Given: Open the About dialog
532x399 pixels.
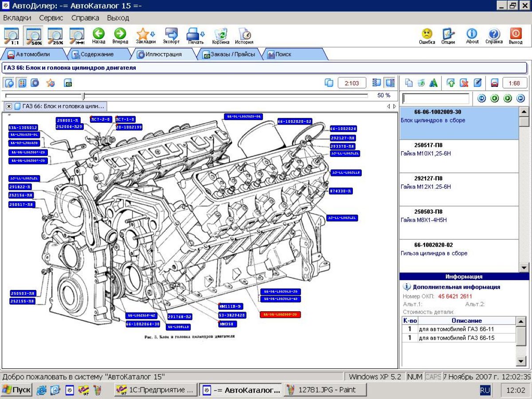Looking at the screenshot, I should coord(472,36).
